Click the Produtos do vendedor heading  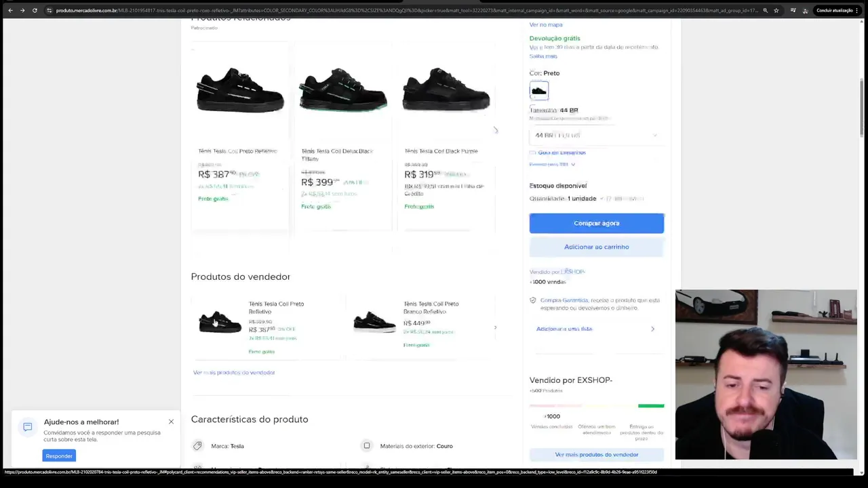[241, 277]
